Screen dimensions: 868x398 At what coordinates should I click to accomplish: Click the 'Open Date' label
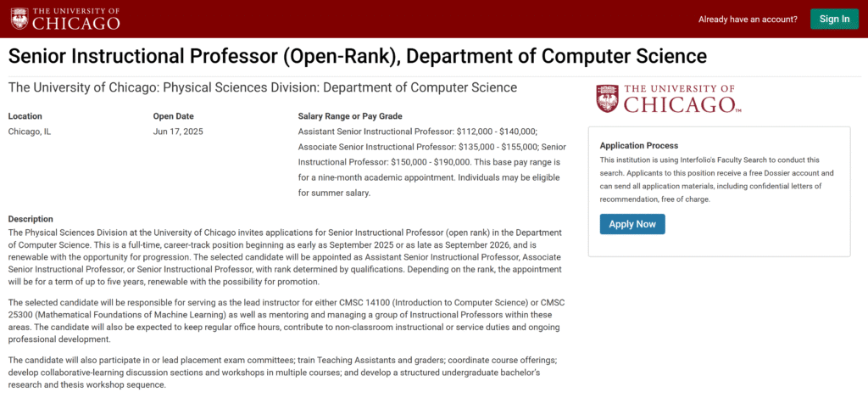[x=173, y=116]
